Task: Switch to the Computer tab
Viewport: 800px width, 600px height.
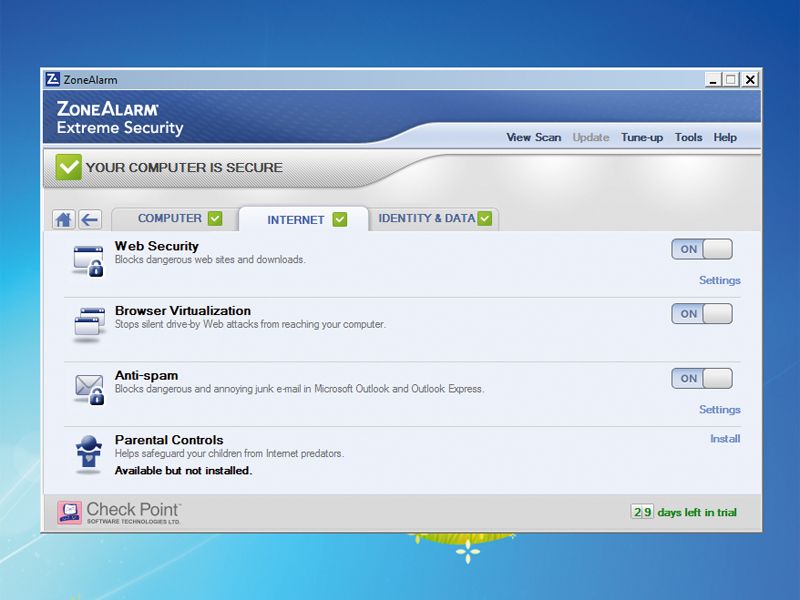Action: pos(174,219)
